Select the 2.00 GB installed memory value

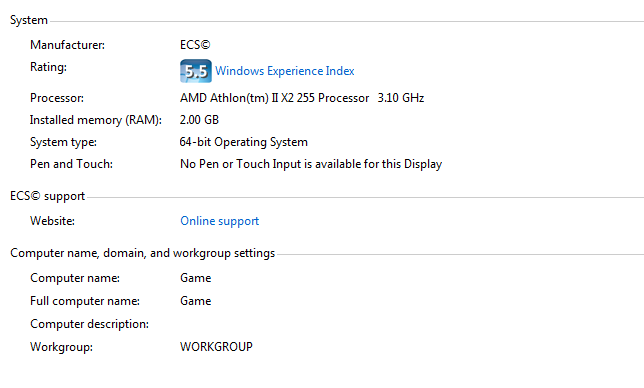[x=199, y=120]
